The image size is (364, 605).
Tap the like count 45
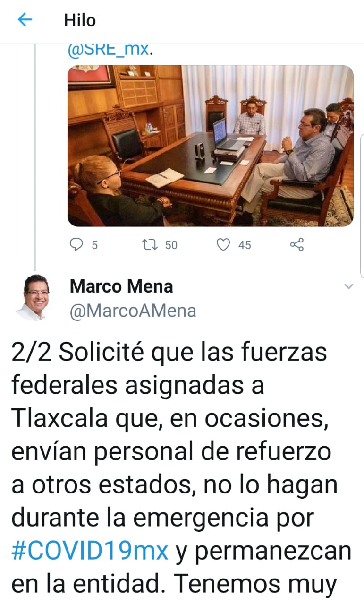pyautogui.click(x=245, y=245)
